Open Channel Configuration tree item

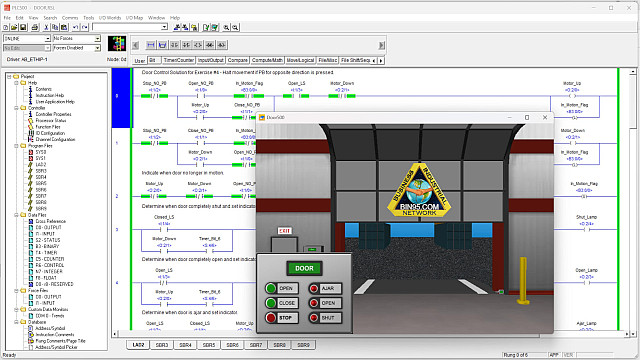[x=55, y=140]
